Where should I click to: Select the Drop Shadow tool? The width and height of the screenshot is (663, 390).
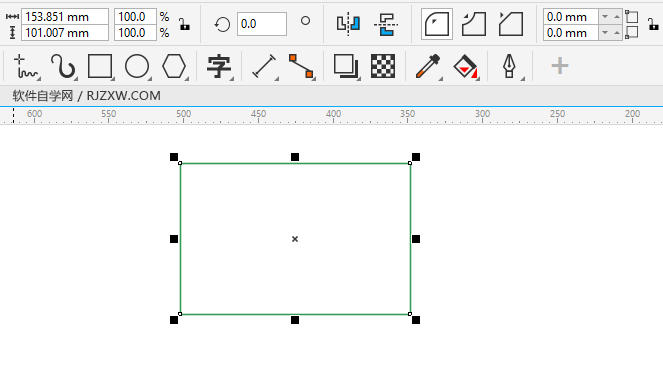click(346, 66)
